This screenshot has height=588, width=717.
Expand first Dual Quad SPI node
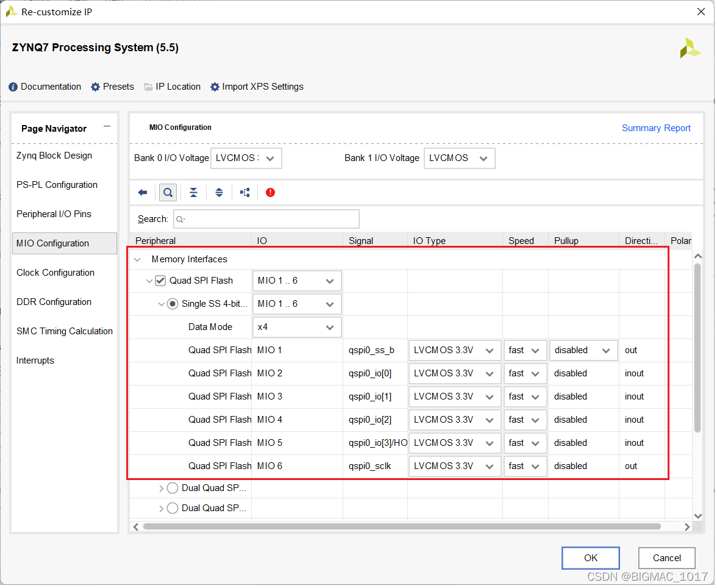(x=162, y=490)
